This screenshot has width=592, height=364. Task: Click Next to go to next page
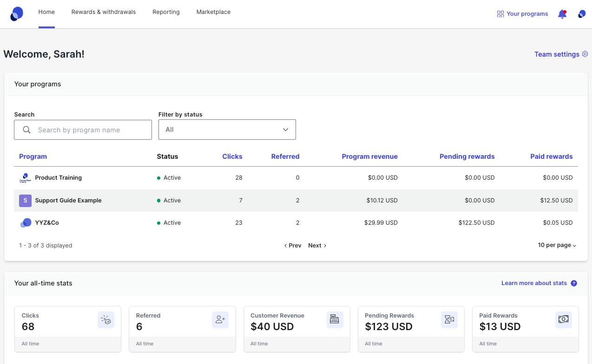(317, 245)
